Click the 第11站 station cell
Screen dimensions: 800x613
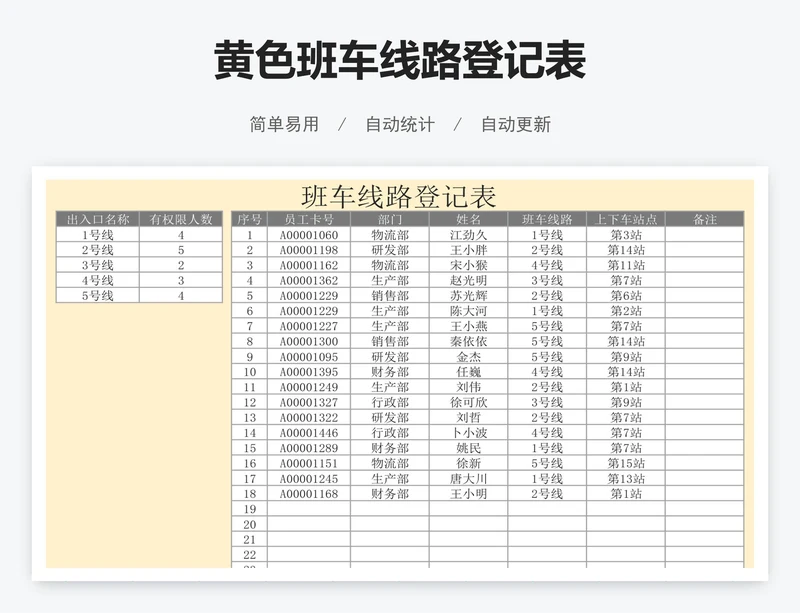tap(626, 266)
